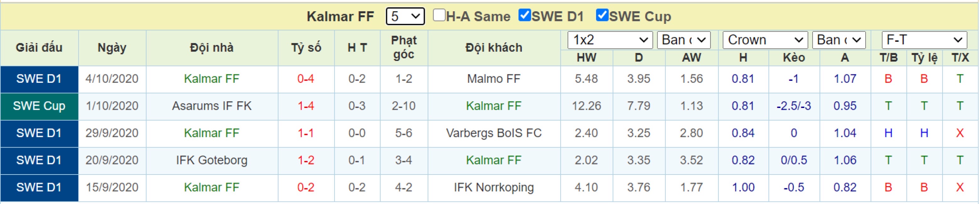Select the Phạt góc column header
The width and height of the screenshot is (980, 204).
coord(404,47)
